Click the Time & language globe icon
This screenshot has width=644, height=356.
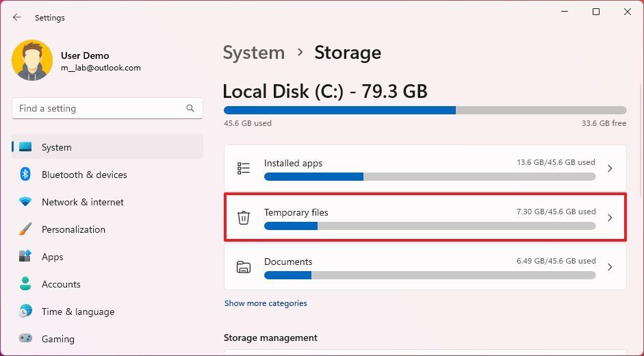point(25,311)
